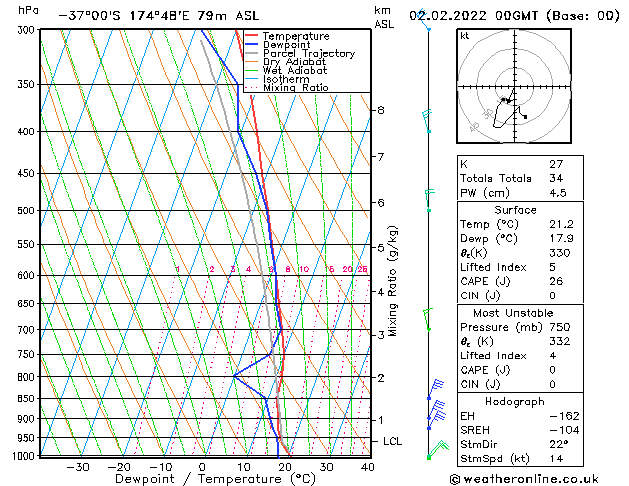Viewport: 629px width, 486px height.
Task: Click the mixing ratio label 1
Action: pos(177,269)
